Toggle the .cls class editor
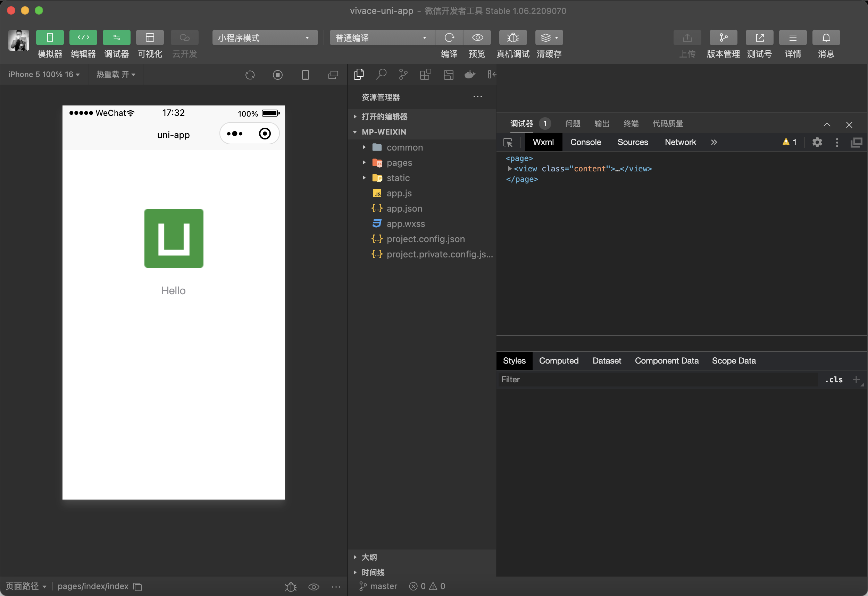The height and width of the screenshot is (596, 868). pyautogui.click(x=834, y=380)
